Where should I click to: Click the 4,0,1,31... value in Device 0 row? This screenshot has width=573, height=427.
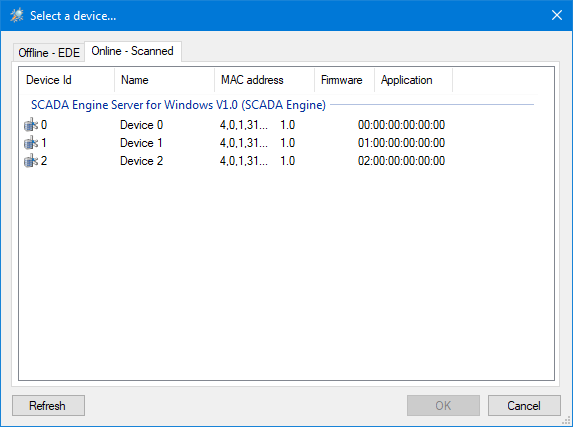(x=244, y=125)
